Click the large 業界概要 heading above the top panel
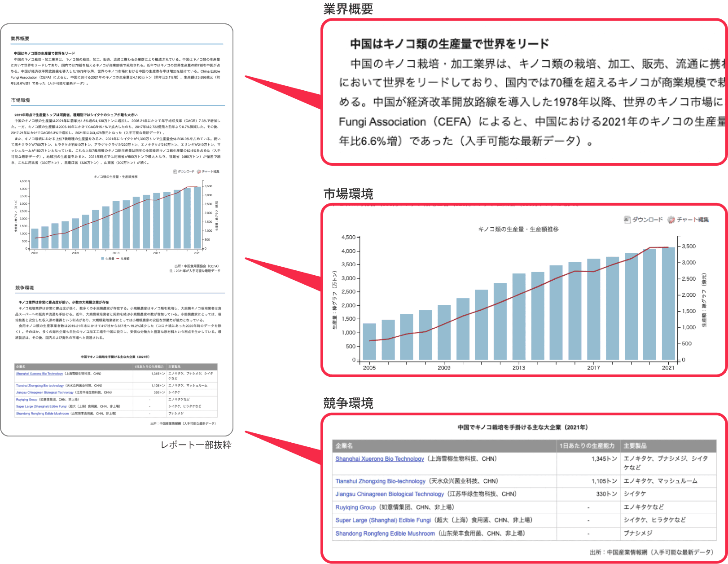This screenshot has width=728, height=564. pos(348,9)
